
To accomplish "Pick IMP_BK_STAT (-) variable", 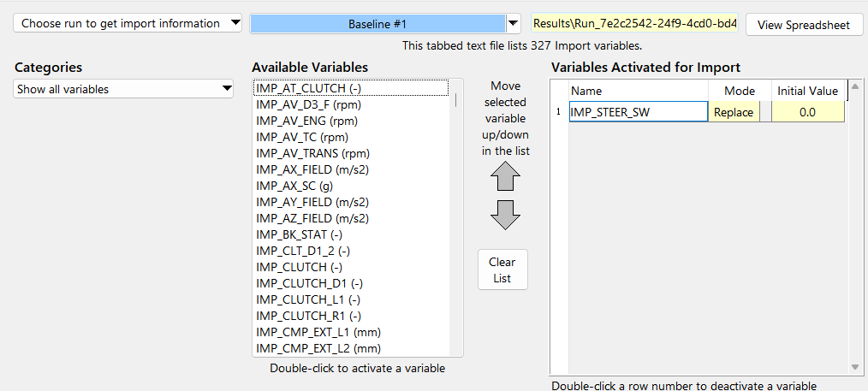I will click(x=299, y=234).
